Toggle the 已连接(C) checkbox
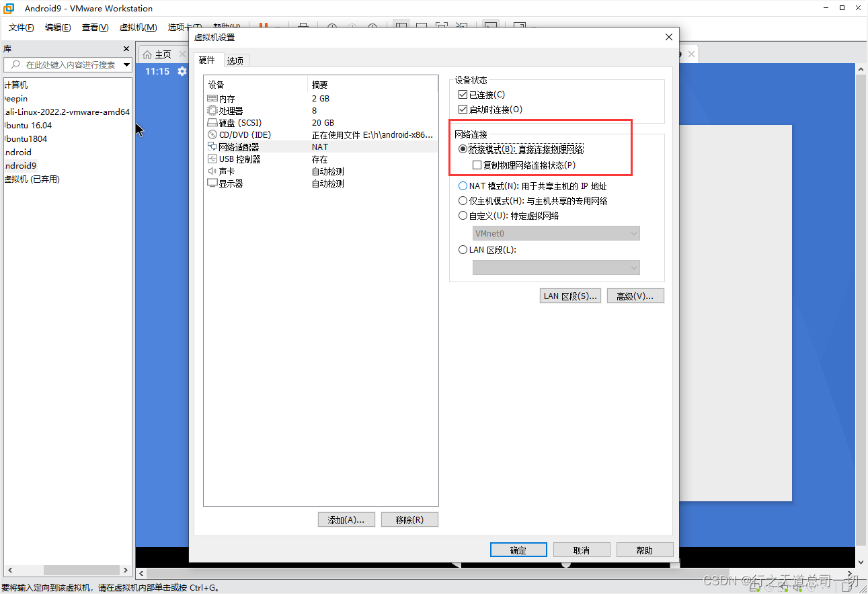This screenshot has height=594, width=868. [463, 95]
